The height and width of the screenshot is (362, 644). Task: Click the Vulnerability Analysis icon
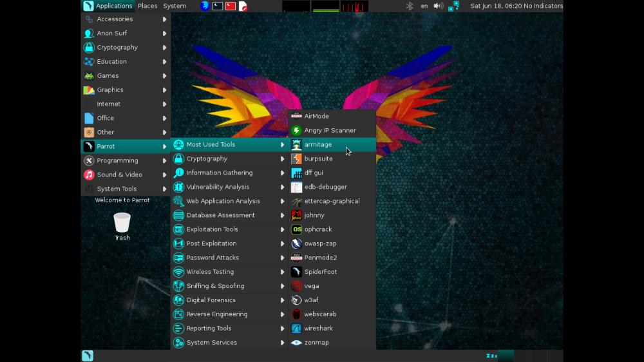tap(178, 187)
